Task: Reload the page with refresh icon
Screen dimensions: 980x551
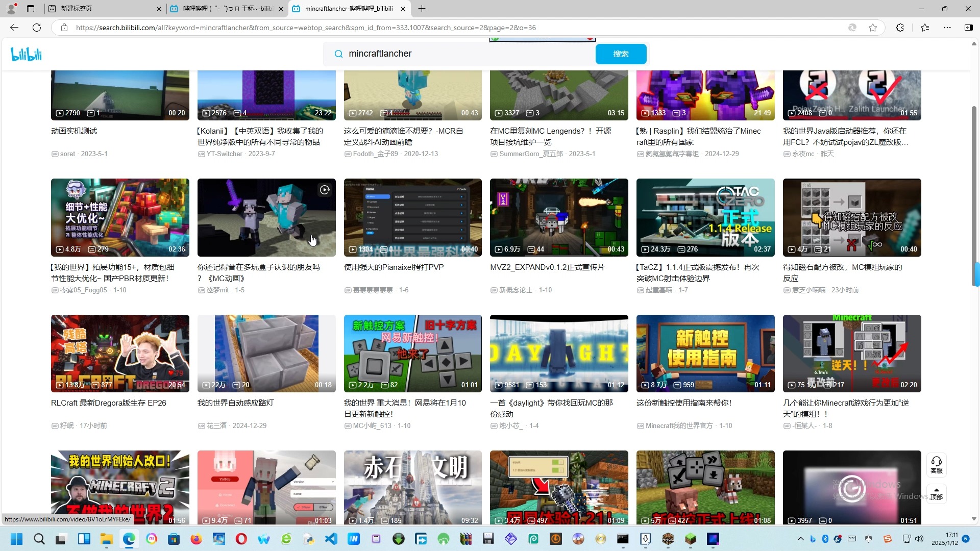Action: tap(37, 28)
